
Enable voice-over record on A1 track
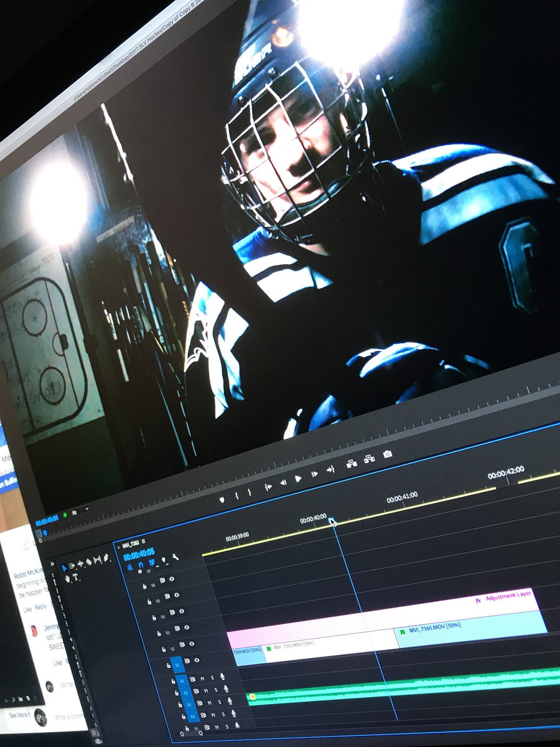222,676
